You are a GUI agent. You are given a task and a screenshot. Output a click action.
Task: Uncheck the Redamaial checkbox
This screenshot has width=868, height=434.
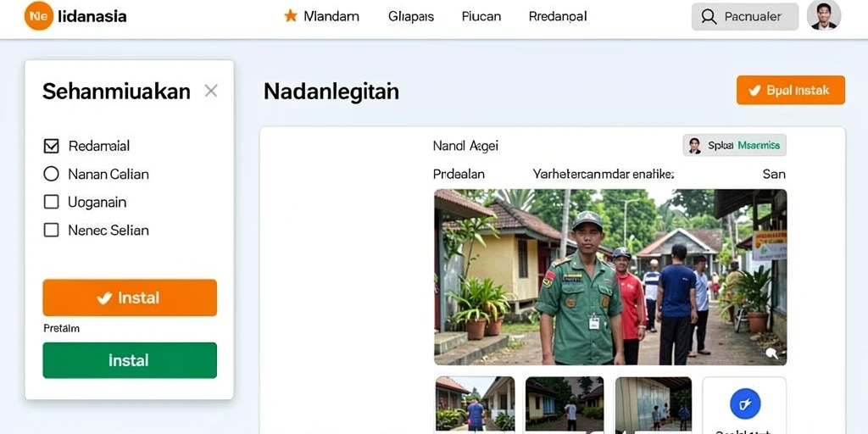(x=51, y=146)
